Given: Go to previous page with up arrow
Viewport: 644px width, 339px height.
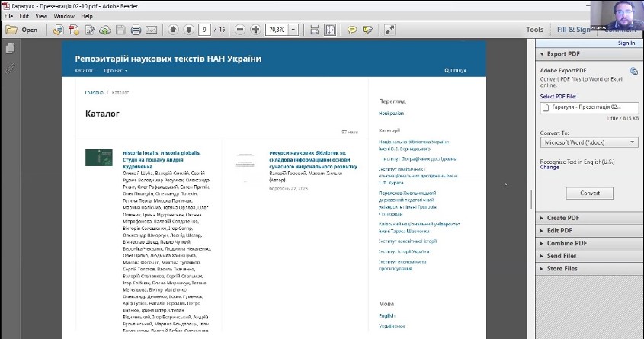Looking at the screenshot, I should [173, 30].
